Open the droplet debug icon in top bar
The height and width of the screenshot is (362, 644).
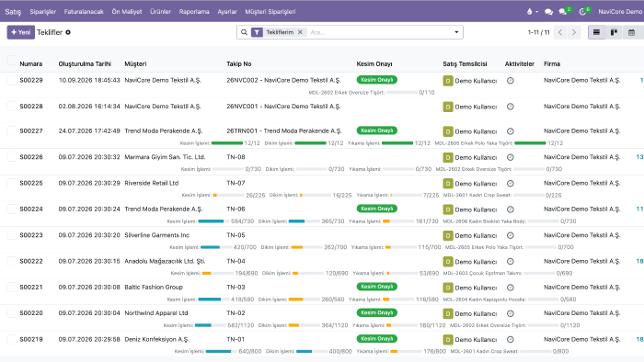pyautogui.click(x=529, y=11)
